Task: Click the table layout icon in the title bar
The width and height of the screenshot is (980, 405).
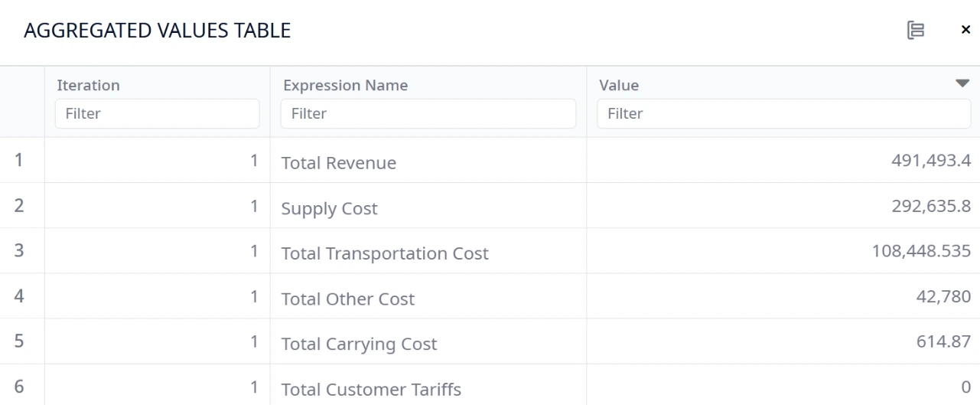Action: point(916,31)
